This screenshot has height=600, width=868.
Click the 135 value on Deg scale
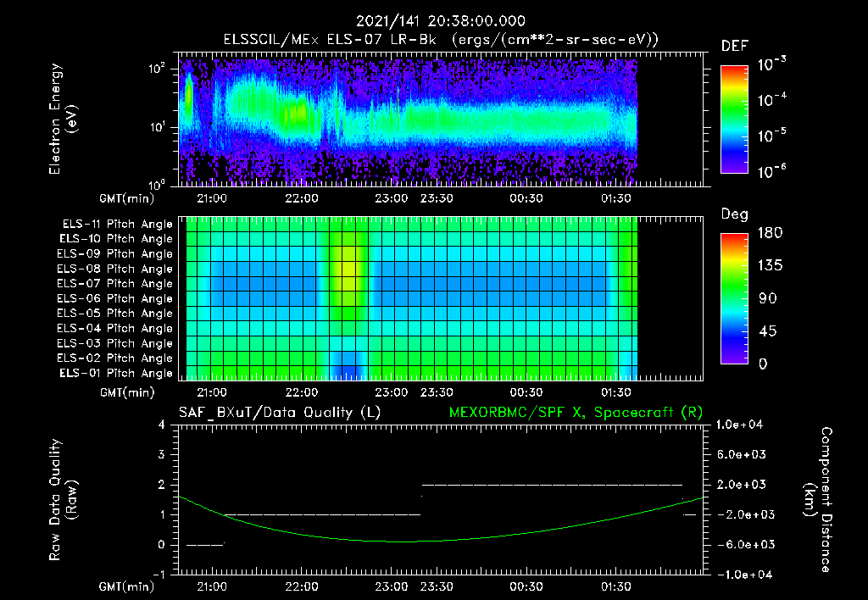click(x=770, y=265)
